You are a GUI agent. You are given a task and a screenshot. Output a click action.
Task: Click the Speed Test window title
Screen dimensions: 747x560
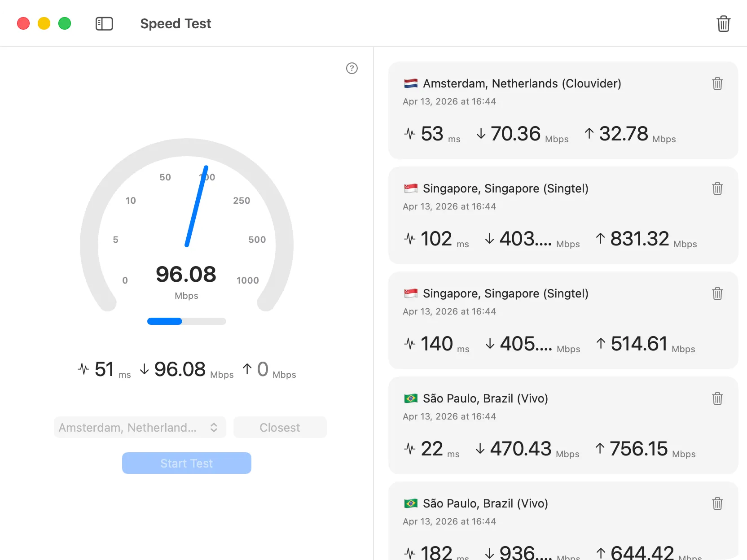click(x=176, y=24)
